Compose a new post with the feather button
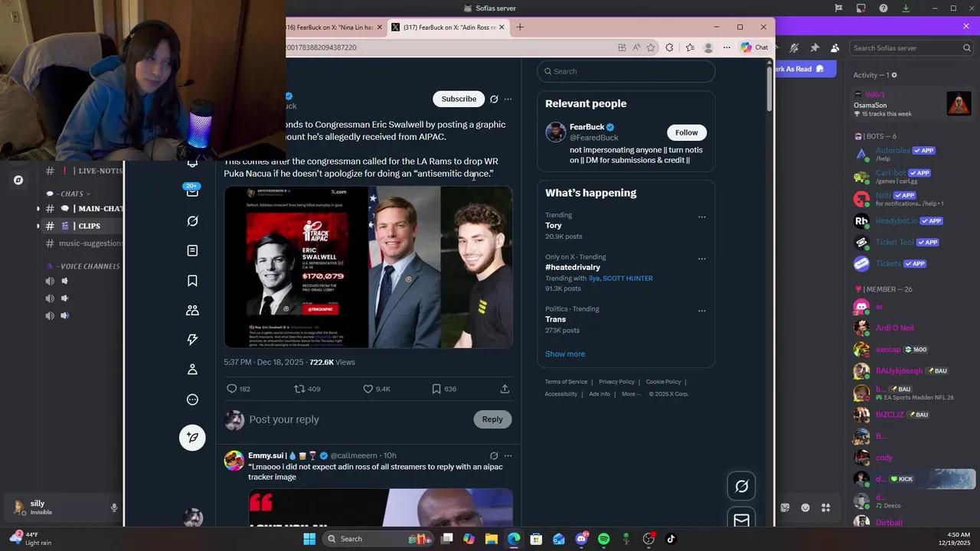980x551 pixels. pyautogui.click(x=192, y=437)
